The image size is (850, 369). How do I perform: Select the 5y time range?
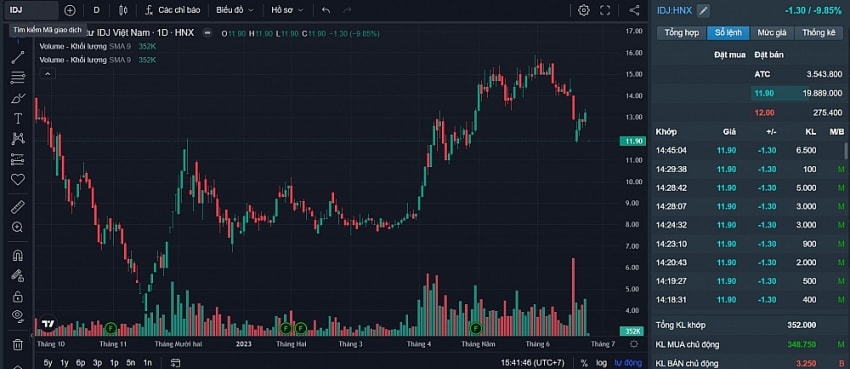[x=48, y=362]
